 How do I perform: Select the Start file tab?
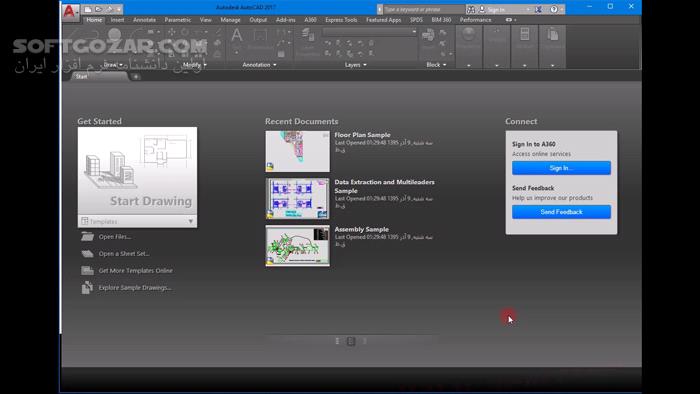pos(100,77)
